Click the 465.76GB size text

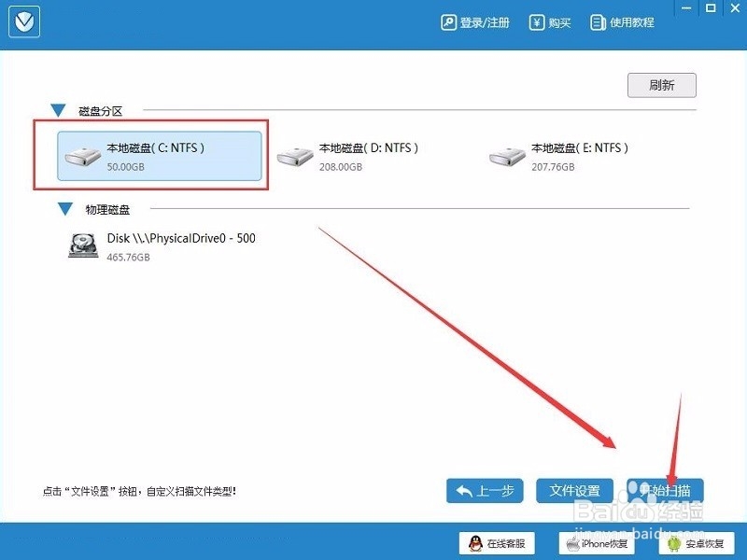[128, 258]
